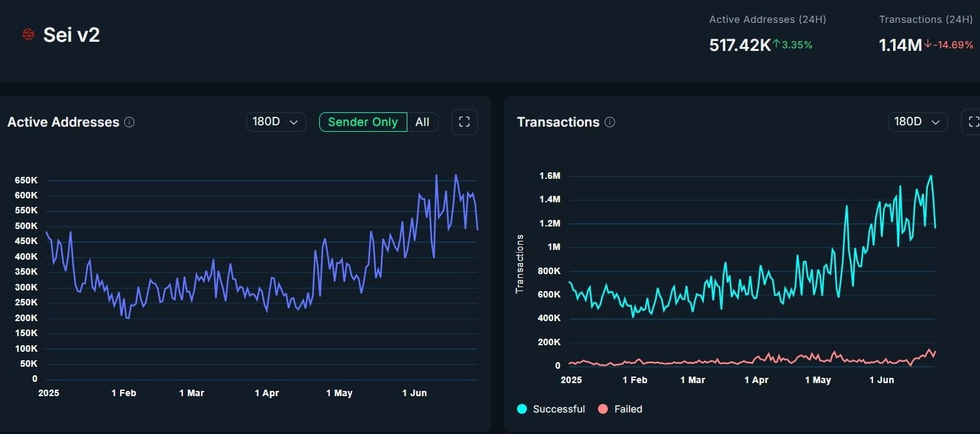Open the Active Addresses info tooltip icon
Viewport: 980px width, 434px height.
pyautogui.click(x=129, y=122)
